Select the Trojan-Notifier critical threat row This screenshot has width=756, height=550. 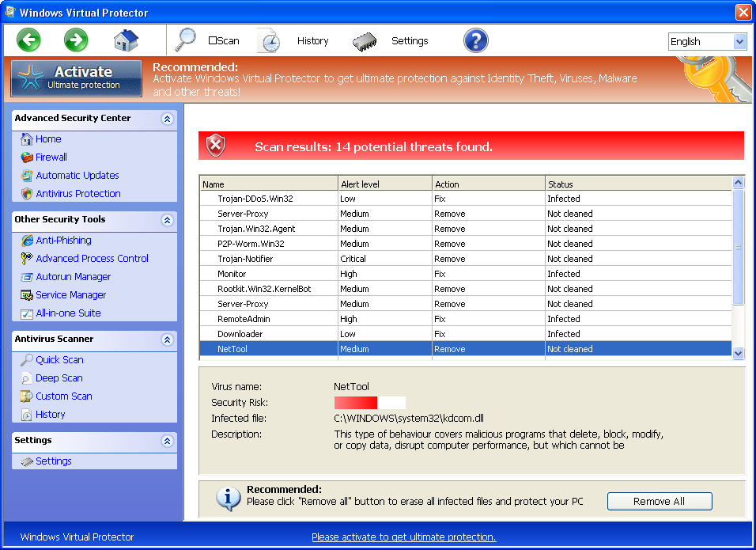tap(466, 259)
